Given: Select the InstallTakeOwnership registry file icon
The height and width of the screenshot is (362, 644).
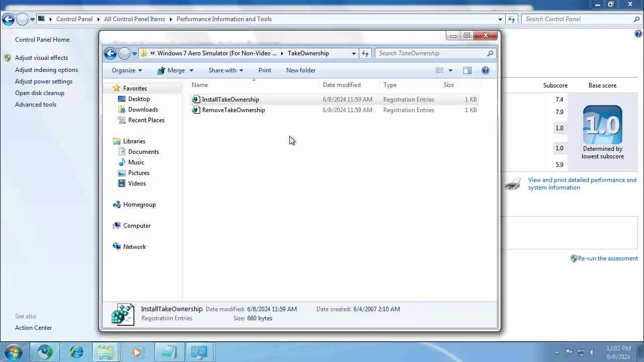Looking at the screenshot, I should (196, 100).
